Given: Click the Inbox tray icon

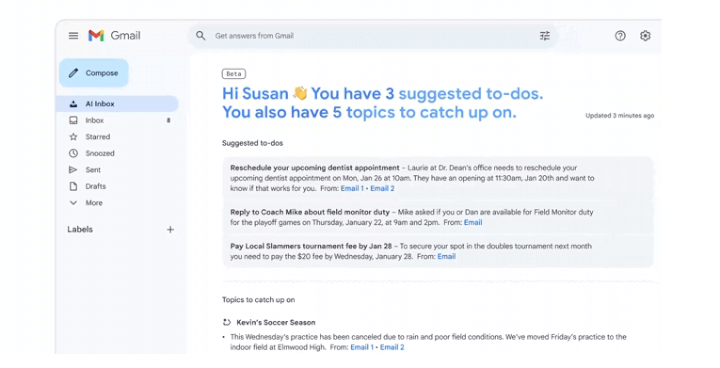Looking at the screenshot, I should click(73, 120).
